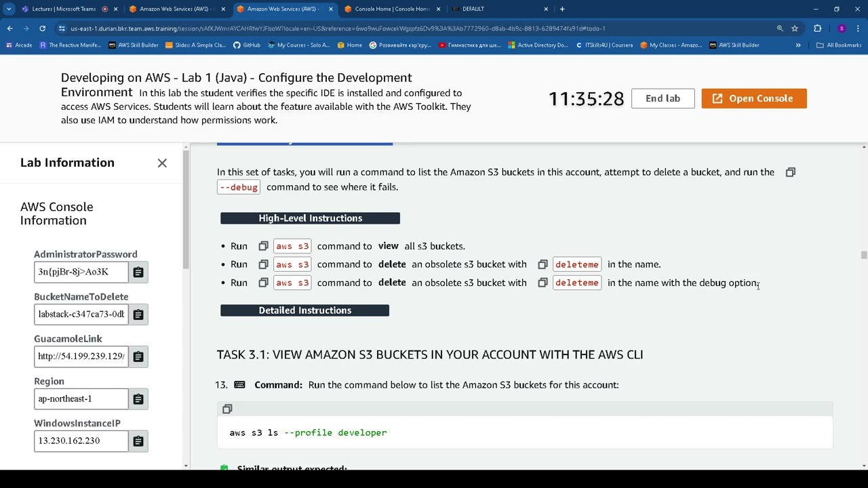Switch to the DEFAULT tab
Viewport: 868px width, 488px height.
tap(500, 9)
